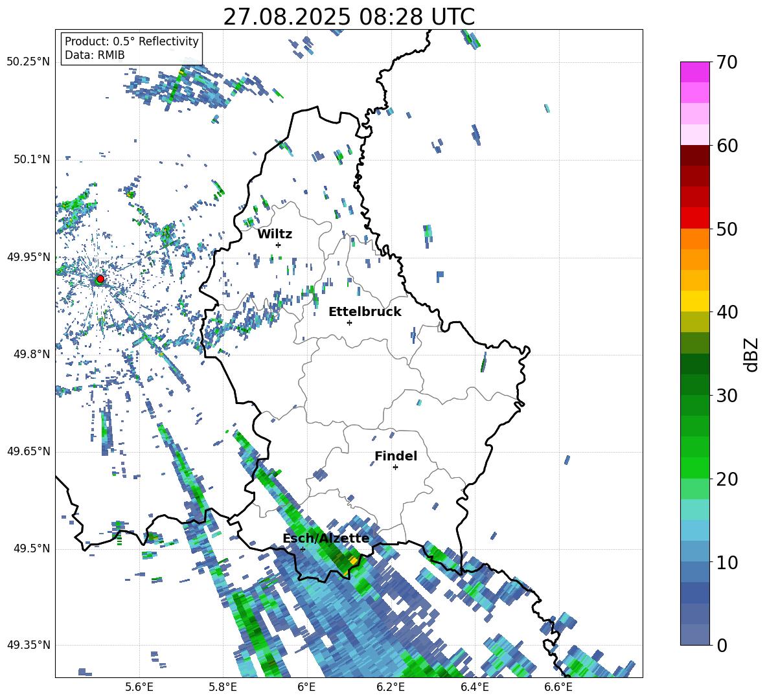Click the 6.6°E longitude label
Viewport: 767px width, 700px height.
[x=558, y=688]
